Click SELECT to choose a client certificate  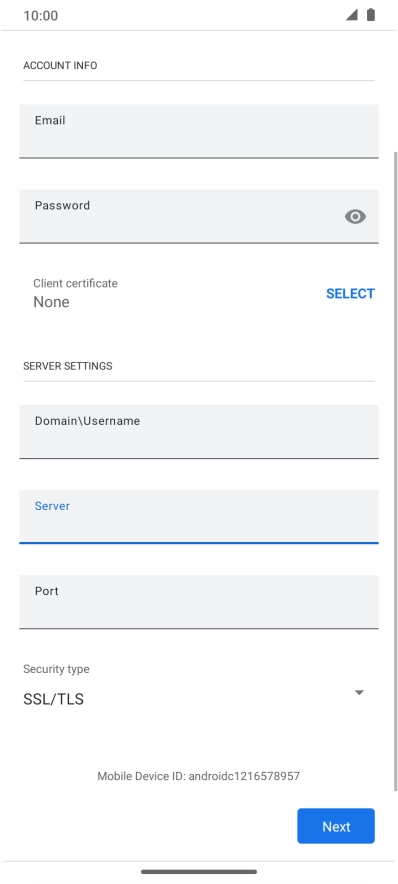(350, 293)
